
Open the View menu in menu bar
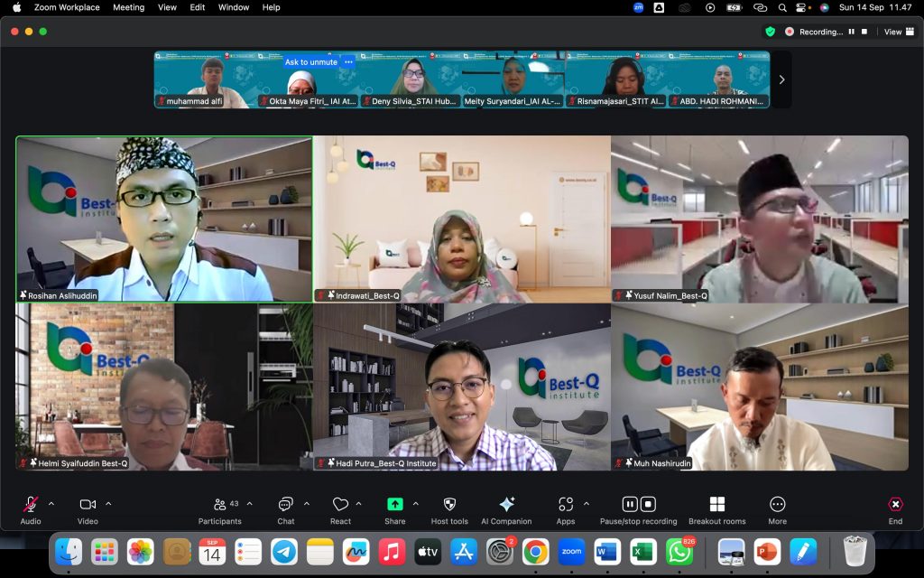(x=167, y=7)
